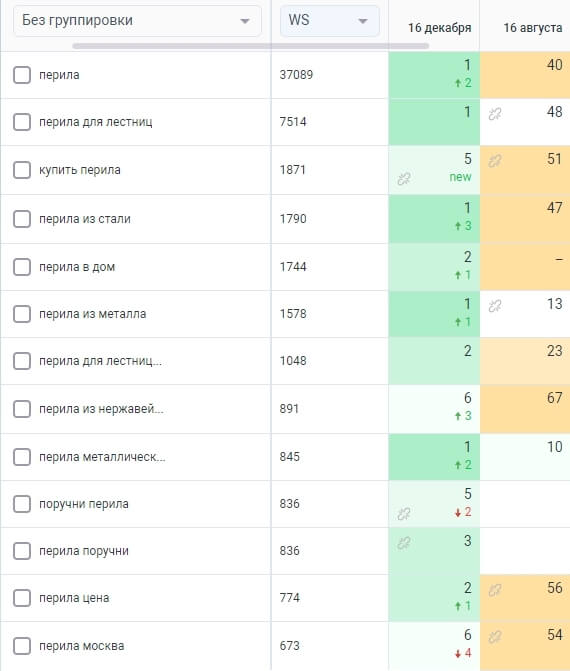This screenshot has height=671, width=570.
Task: Open keyword 'поручни перила'
Action: 84,504
